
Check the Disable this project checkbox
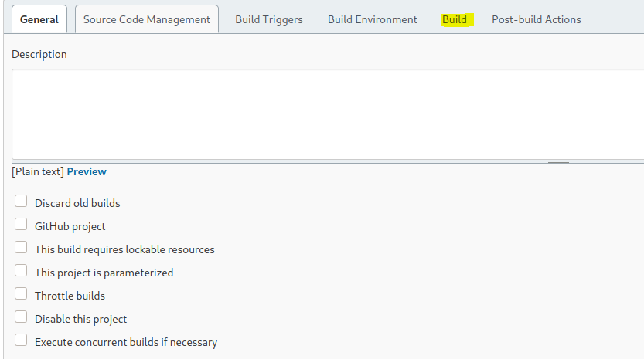pyautogui.click(x=21, y=317)
